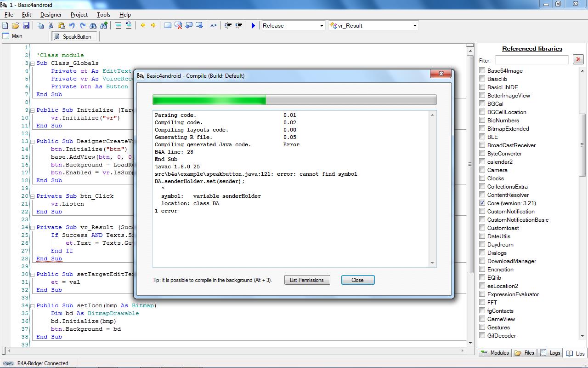588x368 pixels.
Task: Click the block comment toolbar icon
Action: pyautogui.click(x=118, y=26)
